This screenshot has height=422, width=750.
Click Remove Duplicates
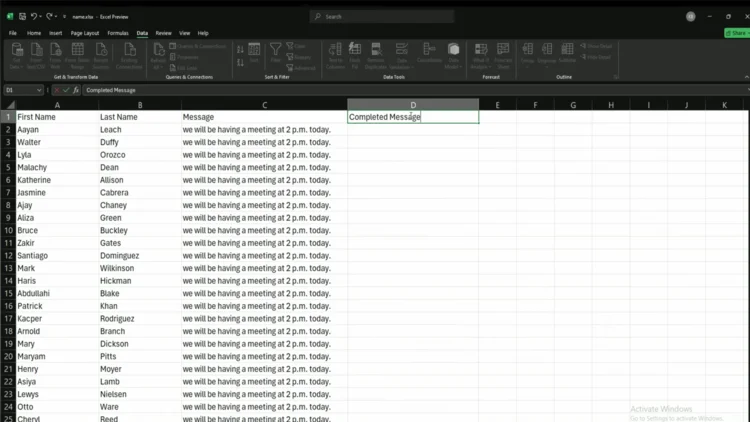(x=376, y=56)
